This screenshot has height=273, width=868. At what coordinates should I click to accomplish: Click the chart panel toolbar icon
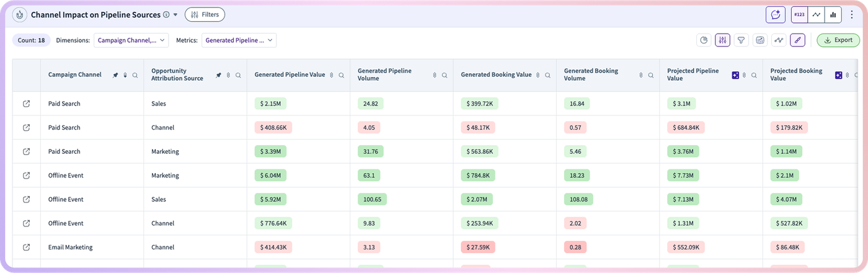(759, 40)
